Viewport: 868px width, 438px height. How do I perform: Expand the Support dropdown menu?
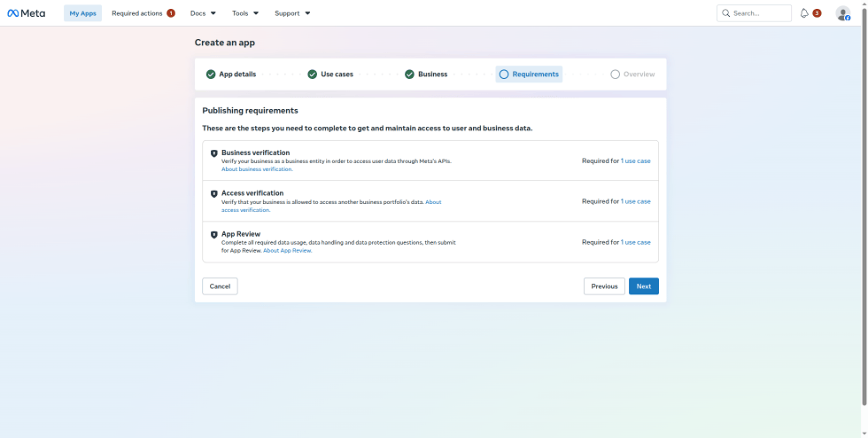[x=292, y=13]
